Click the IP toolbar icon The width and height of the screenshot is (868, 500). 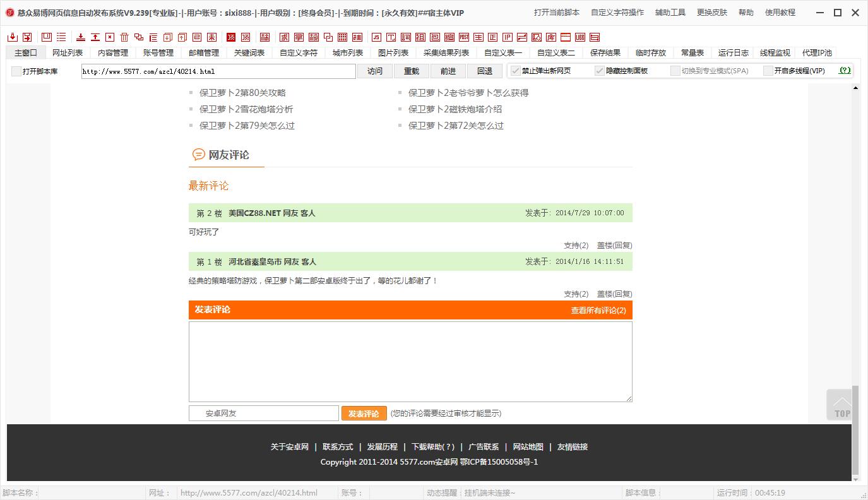pos(508,37)
